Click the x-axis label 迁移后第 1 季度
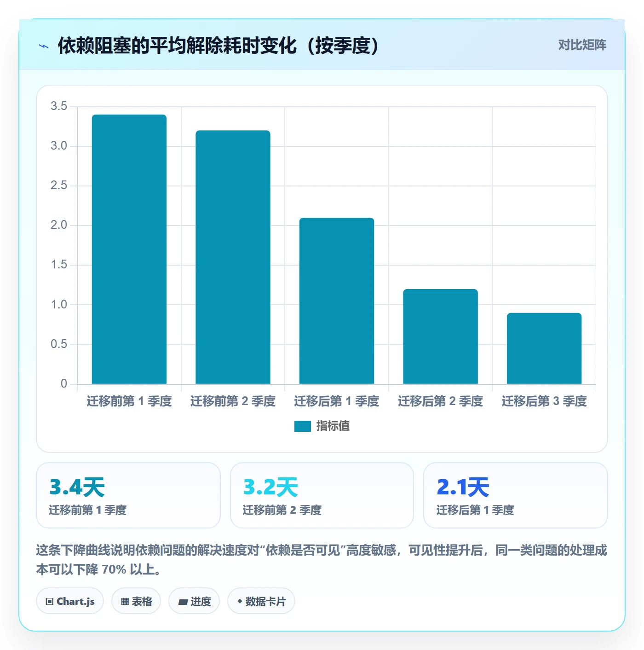The width and height of the screenshot is (644, 650). (337, 401)
